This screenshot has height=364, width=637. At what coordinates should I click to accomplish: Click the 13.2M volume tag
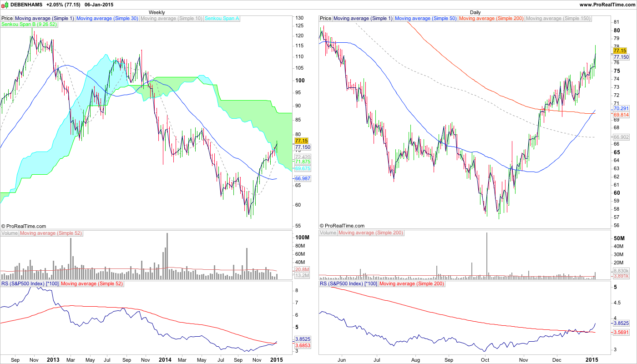pyautogui.click(x=302, y=275)
